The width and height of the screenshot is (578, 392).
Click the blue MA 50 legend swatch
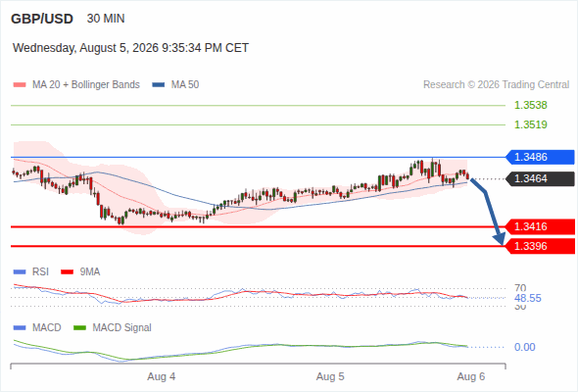[x=159, y=85]
